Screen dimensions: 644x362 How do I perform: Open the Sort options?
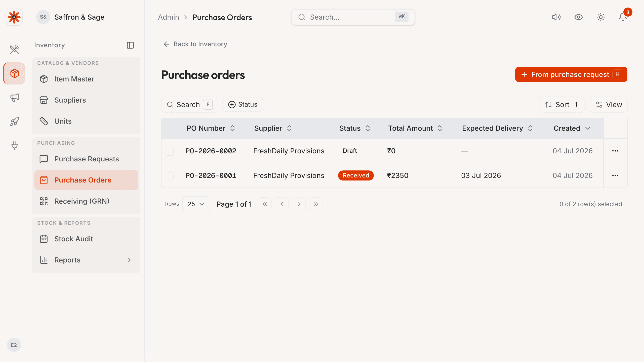(562, 105)
